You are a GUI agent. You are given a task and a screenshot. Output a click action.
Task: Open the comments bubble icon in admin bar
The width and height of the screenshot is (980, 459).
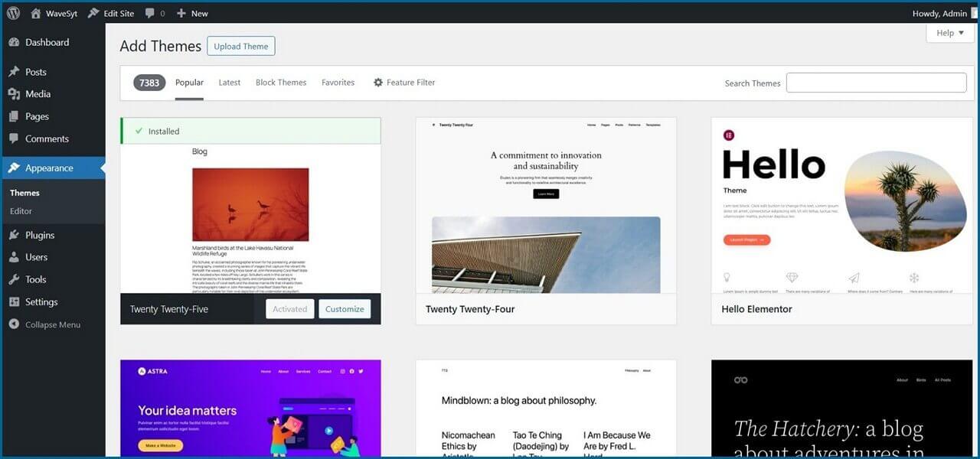(149, 14)
